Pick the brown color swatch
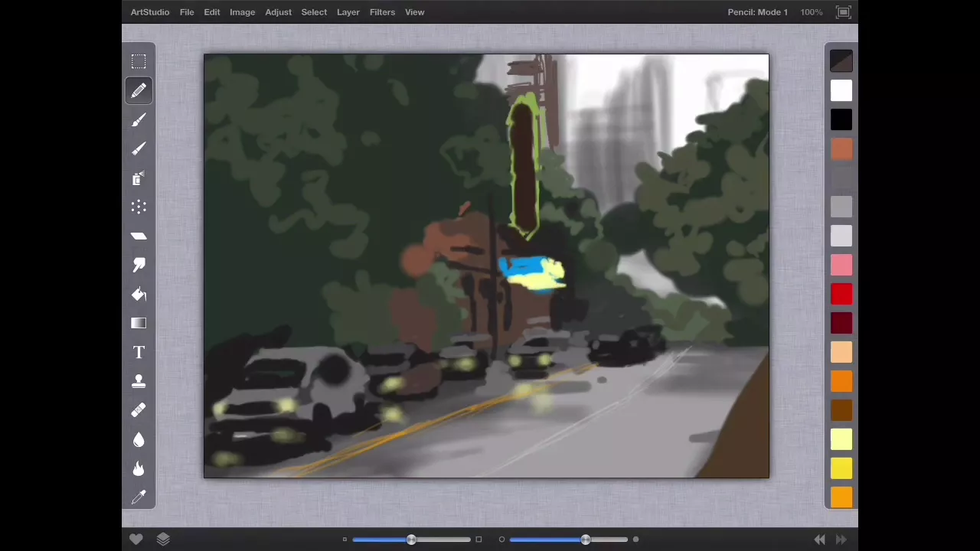The height and width of the screenshot is (551, 980). coord(841,410)
